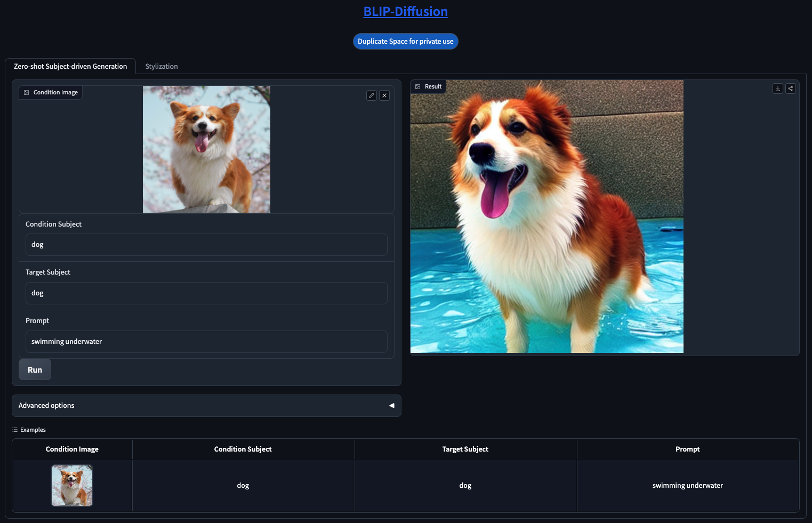
Task: Click the image icon beside the Result label
Action: (418, 87)
